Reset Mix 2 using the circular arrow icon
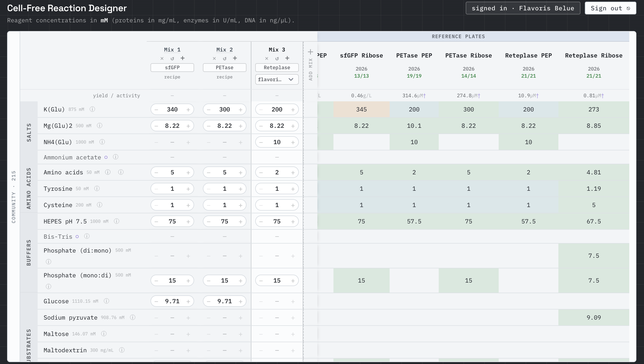 (x=225, y=58)
